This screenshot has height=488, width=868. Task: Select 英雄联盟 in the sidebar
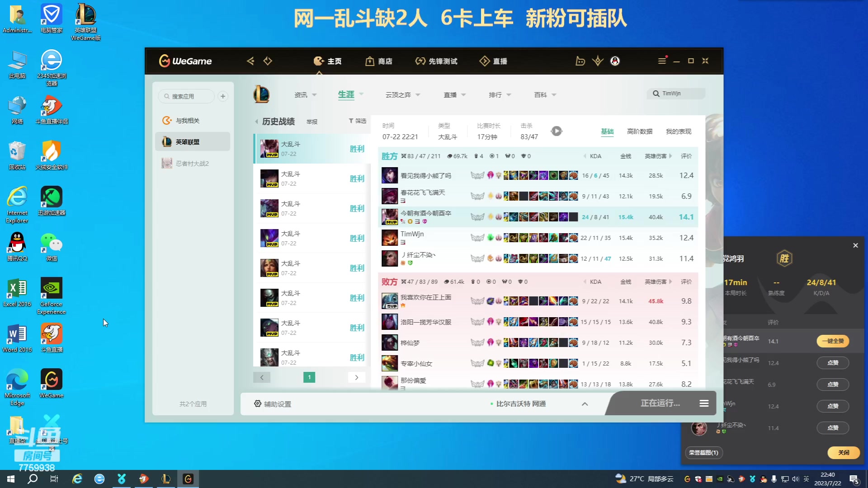tap(193, 142)
